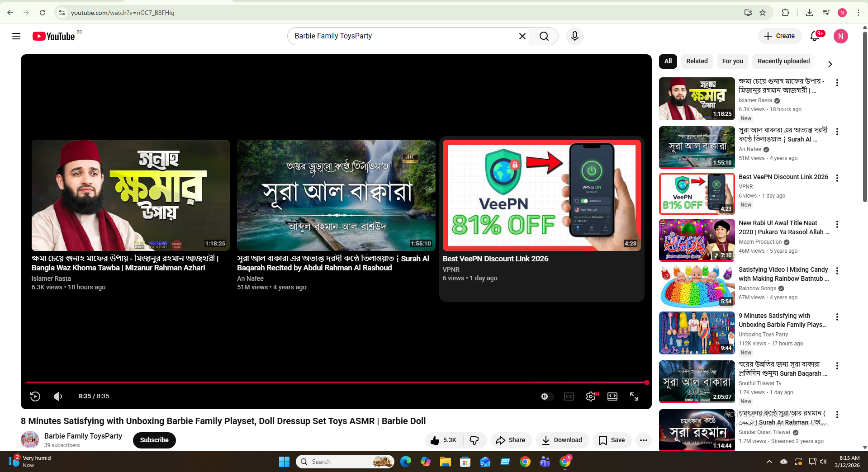Bookmark this page with star icon
The height and width of the screenshot is (472, 868).
pos(763,13)
